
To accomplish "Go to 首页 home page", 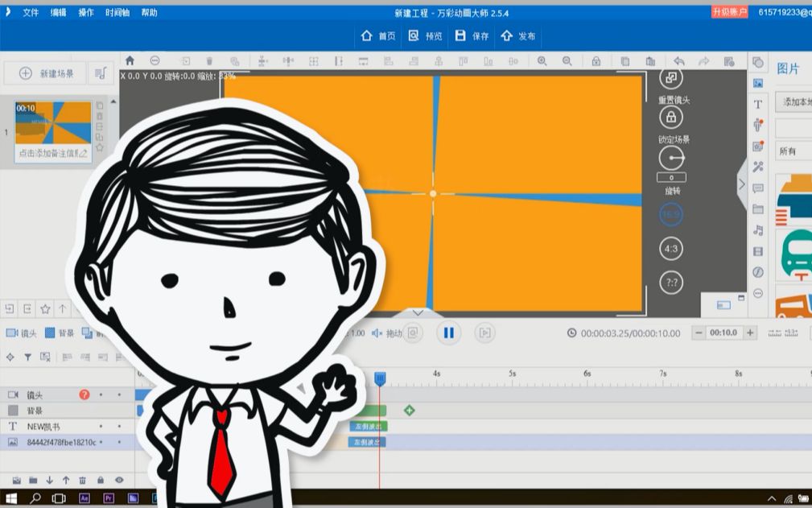I will click(x=378, y=35).
